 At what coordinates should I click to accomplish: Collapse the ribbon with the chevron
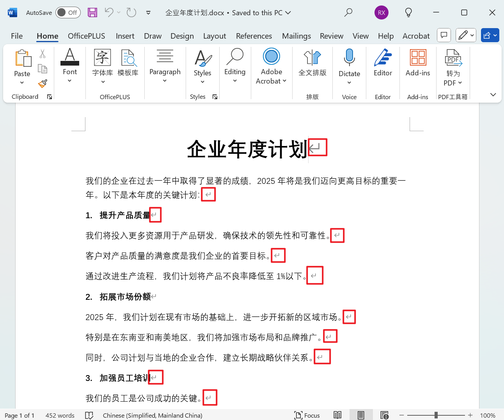tap(493, 94)
